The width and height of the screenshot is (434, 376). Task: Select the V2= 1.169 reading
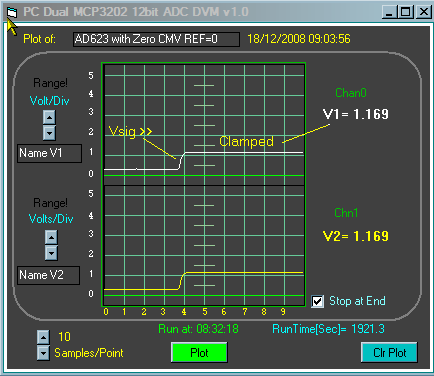pyautogui.click(x=356, y=236)
